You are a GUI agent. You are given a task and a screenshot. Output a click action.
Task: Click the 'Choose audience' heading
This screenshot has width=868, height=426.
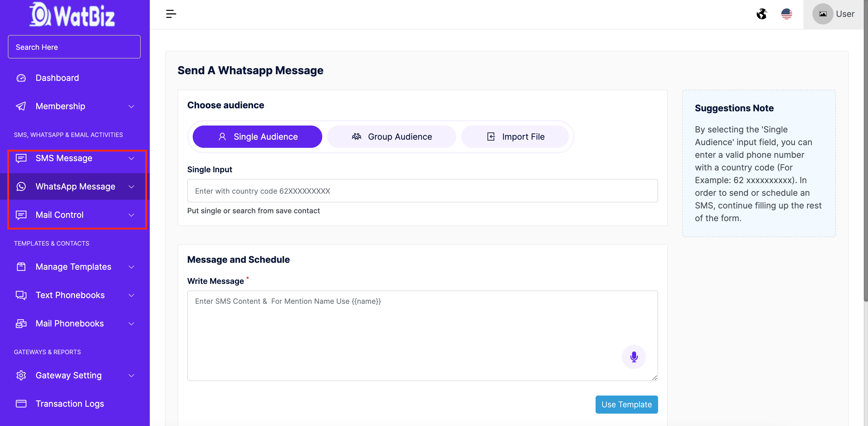coord(225,105)
